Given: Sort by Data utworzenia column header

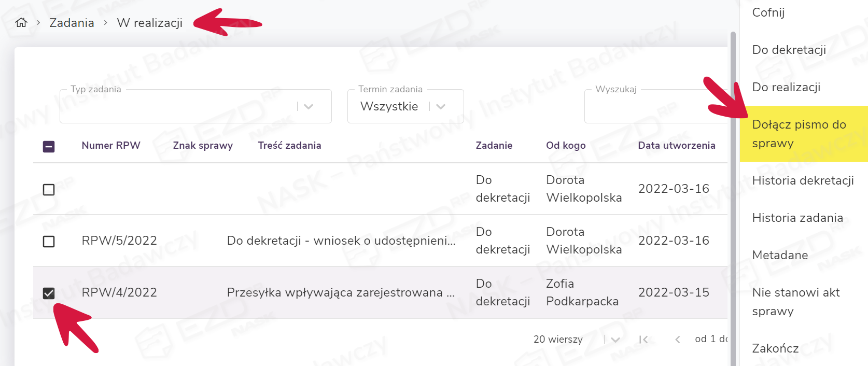Looking at the screenshot, I should (676, 146).
